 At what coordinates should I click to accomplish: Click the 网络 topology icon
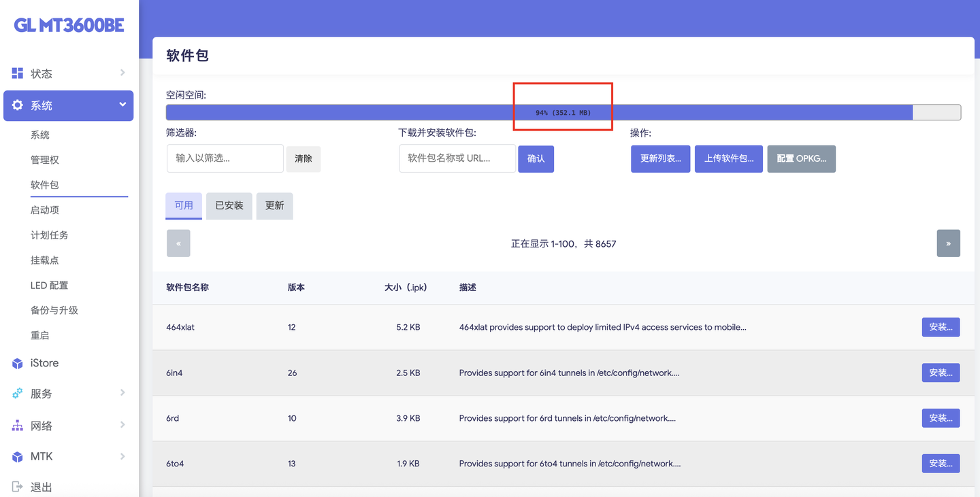[18, 426]
